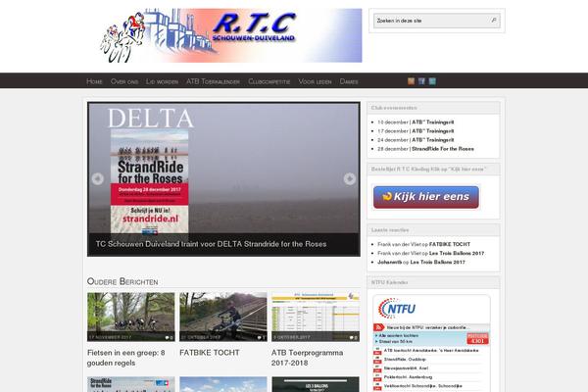Click the 'NTFU Kalender' widget heading
Screen dimensions: 588x392
[x=389, y=282]
